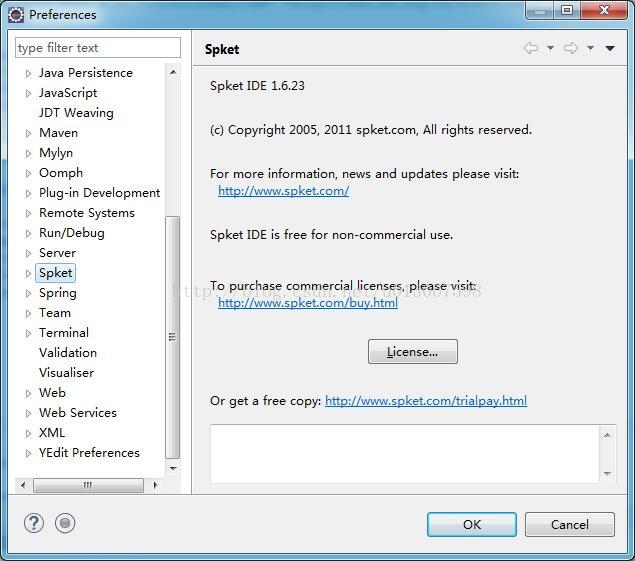Expand the Terminal tree node
This screenshot has height=561, width=635.
pyautogui.click(x=28, y=333)
